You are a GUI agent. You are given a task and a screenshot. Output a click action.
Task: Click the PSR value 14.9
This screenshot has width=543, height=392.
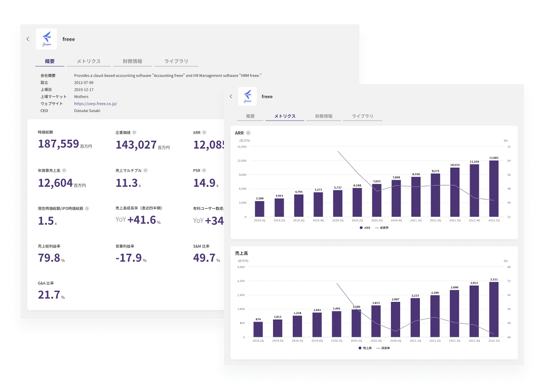click(x=204, y=183)
